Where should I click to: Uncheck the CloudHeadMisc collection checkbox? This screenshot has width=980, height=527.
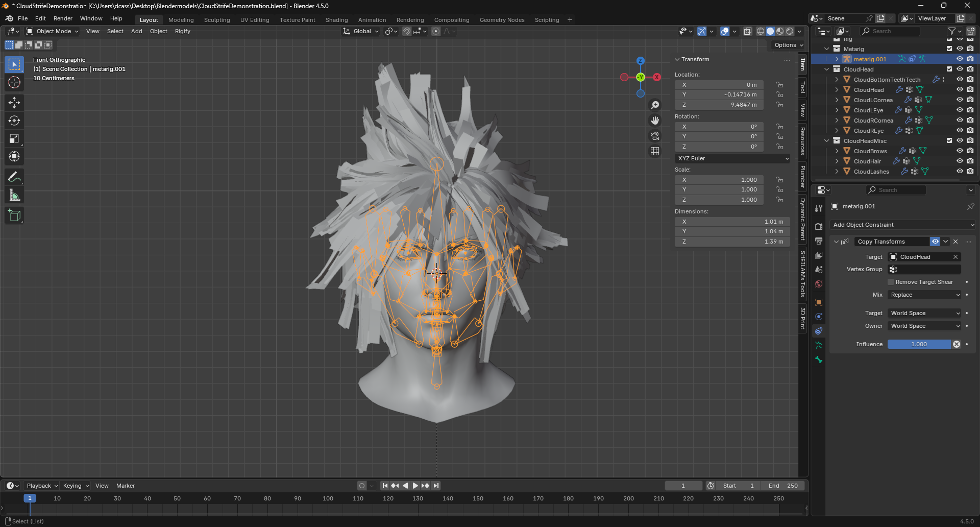pos(949,140)
